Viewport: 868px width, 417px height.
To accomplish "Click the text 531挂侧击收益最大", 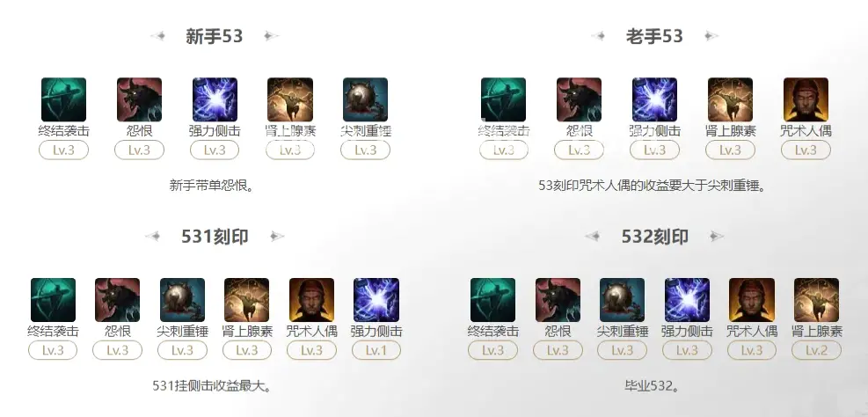I will point(210,386).
